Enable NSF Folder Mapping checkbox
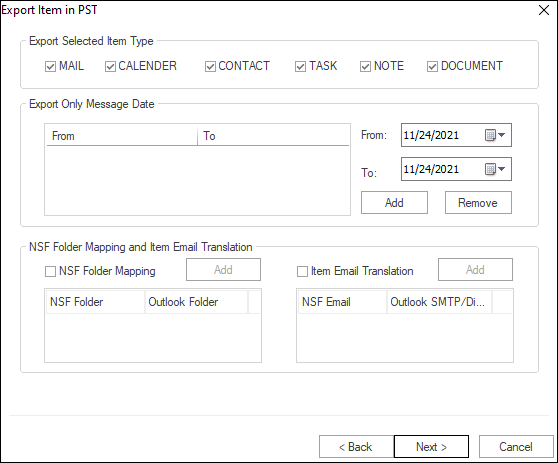The image size is (558, 463). pyautogui.click(x=51, y=272)
